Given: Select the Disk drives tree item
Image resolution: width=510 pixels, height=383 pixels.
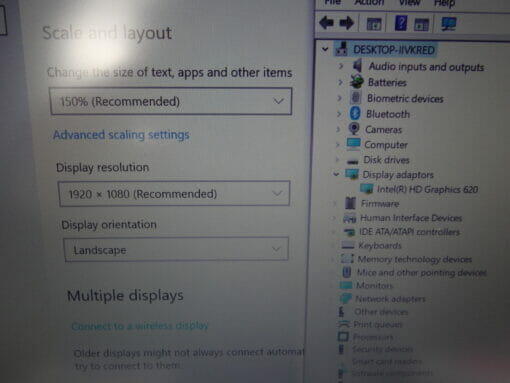Looking at the screenshot, I should (x=386, y=160).
